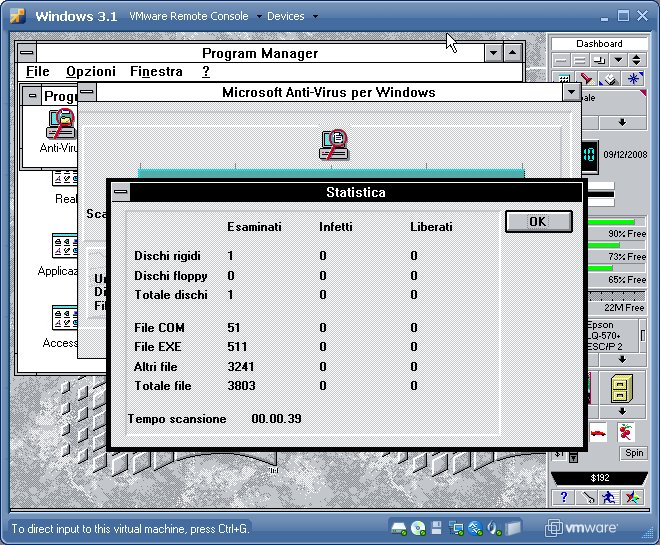This screenshot has height=545, width=660.
Task: Click OK in the Statistica dialog
Action: pyautogui.click(x=538, y=221)
